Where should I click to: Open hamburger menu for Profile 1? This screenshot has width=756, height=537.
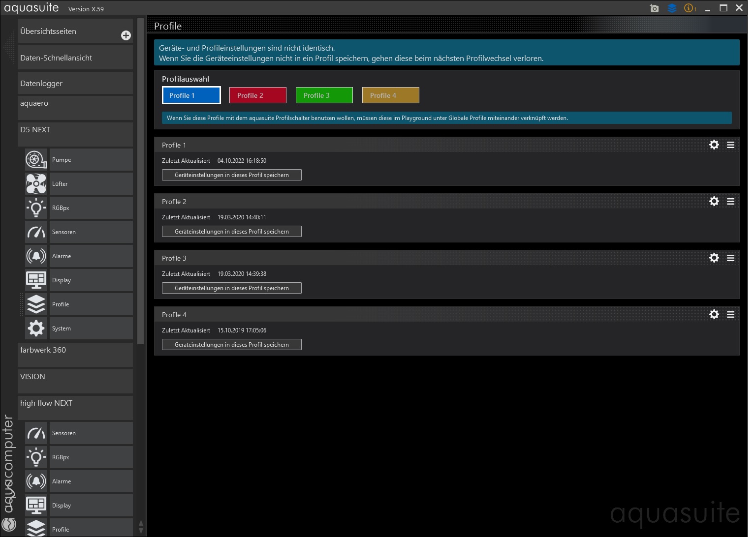(x=731, y=145)
